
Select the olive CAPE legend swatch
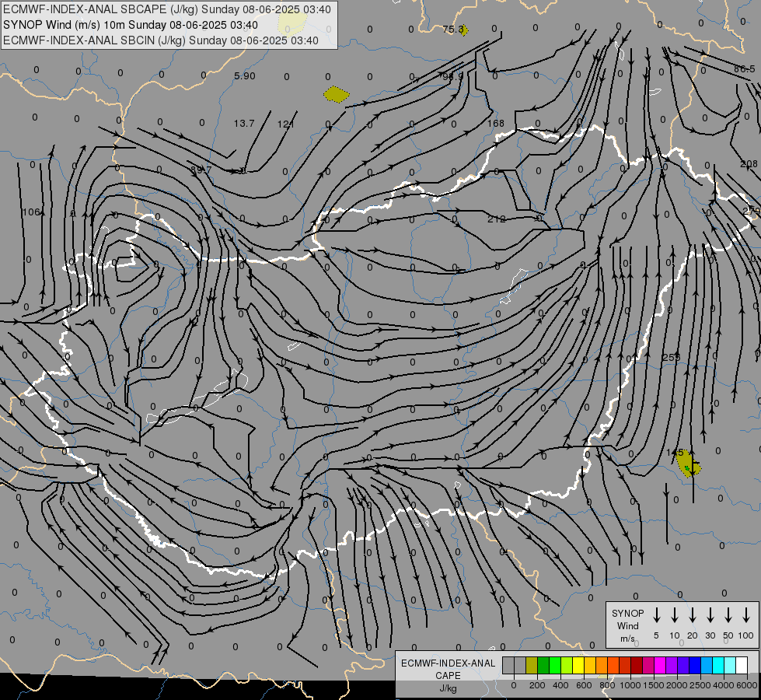532,665
